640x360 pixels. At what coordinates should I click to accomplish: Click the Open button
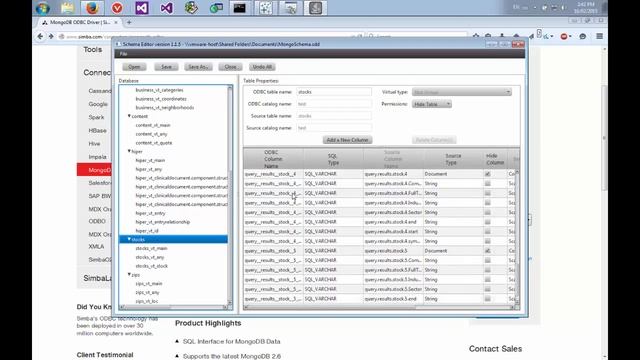(x=134, y=67)
